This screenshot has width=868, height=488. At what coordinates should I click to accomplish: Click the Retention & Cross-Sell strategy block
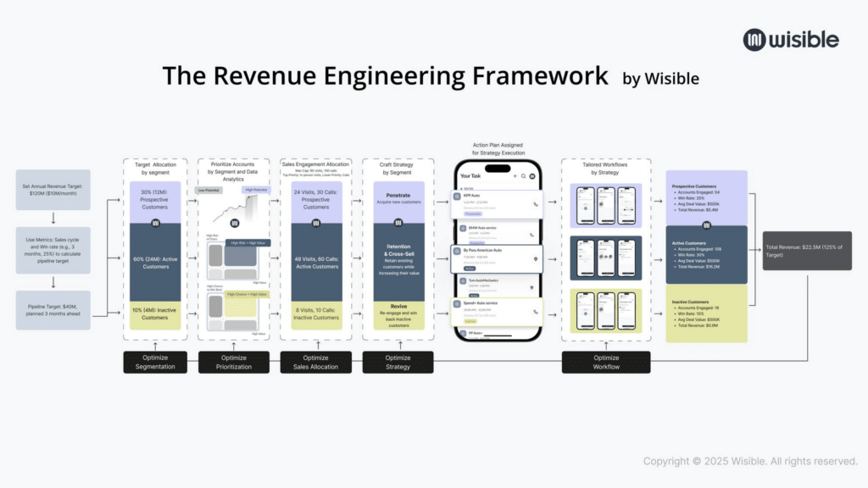tap(398, 263)
